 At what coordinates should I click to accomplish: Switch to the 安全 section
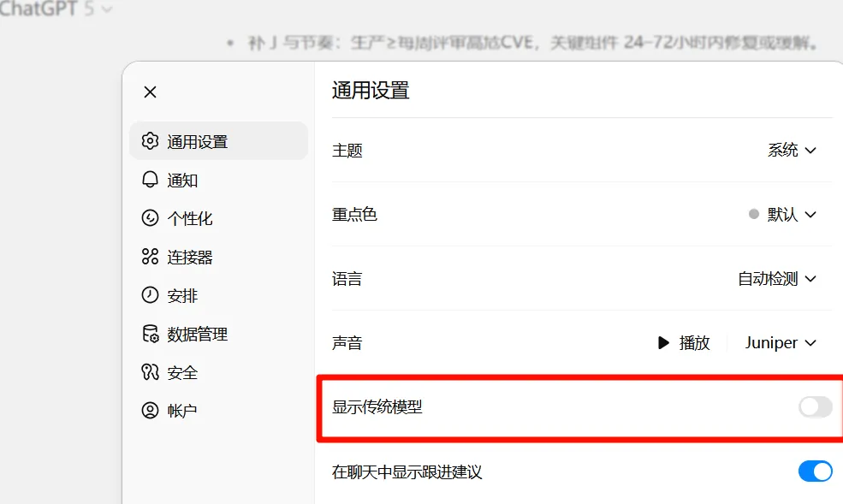tap(218, 372)
